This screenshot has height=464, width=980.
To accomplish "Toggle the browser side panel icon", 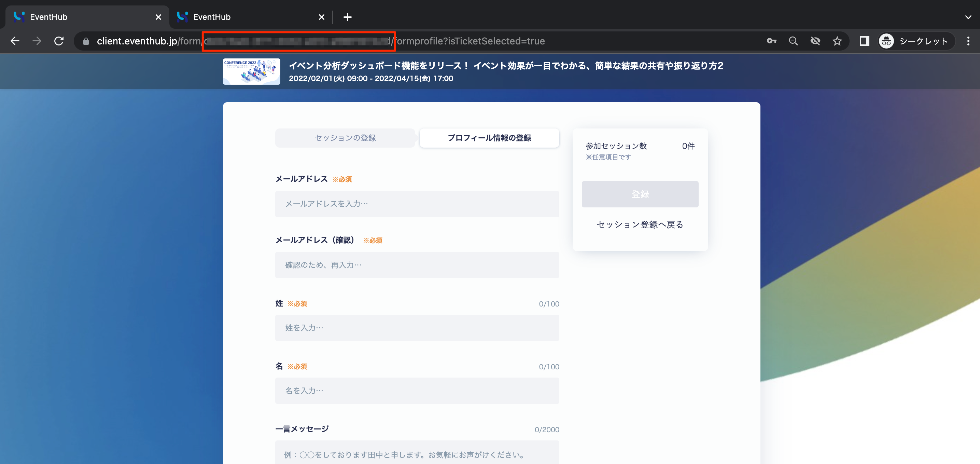I will pos(864,41).
